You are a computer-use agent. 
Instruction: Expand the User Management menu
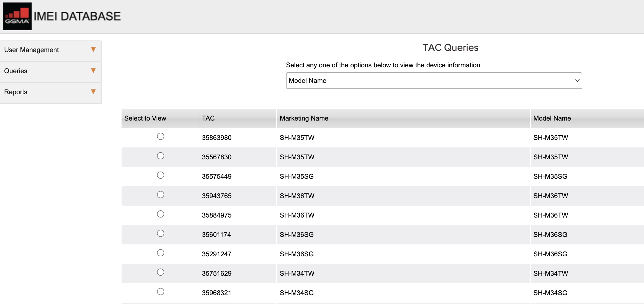[32, 50]
